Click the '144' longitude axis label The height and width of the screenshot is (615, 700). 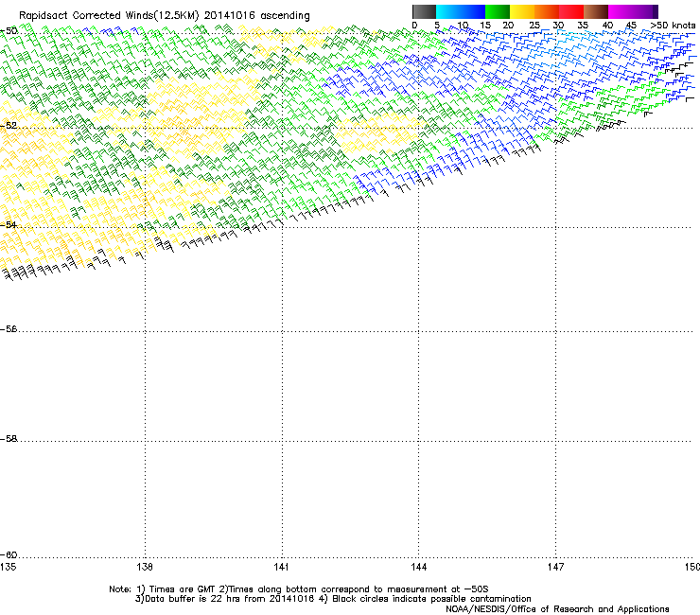point(418,567)
